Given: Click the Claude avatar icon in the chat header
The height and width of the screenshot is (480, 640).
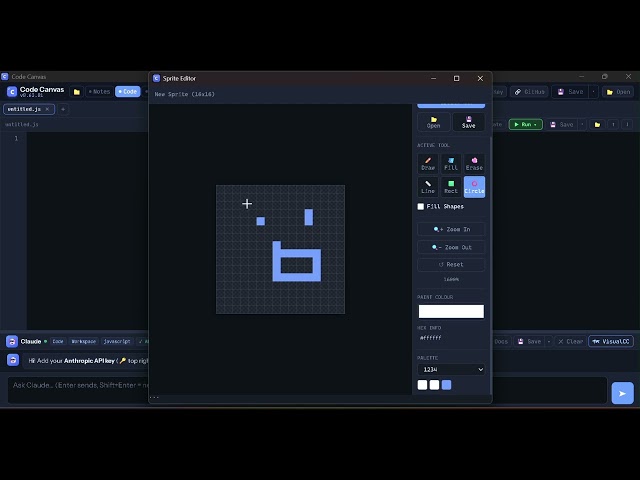Looking at the screenshot, I should (x=12, y=341).
